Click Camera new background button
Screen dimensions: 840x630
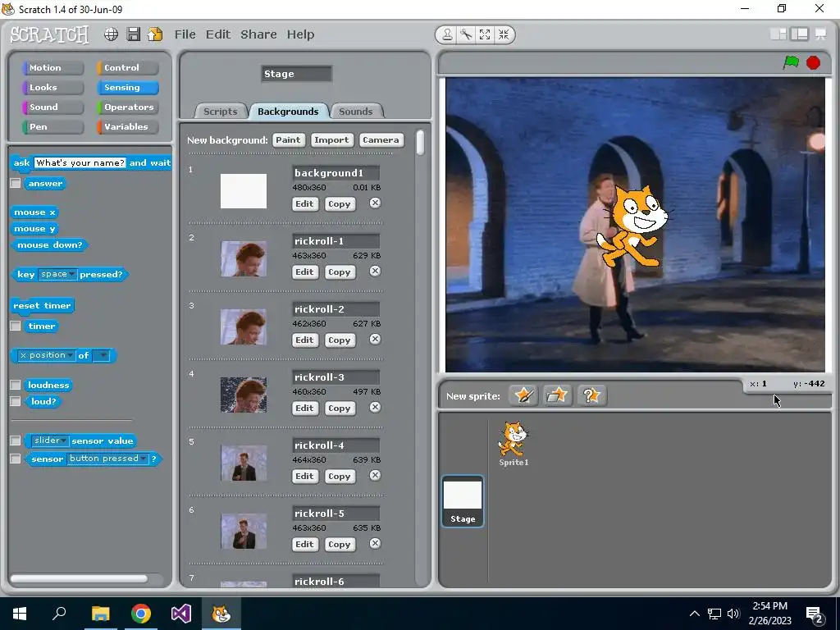coord(381,139)
